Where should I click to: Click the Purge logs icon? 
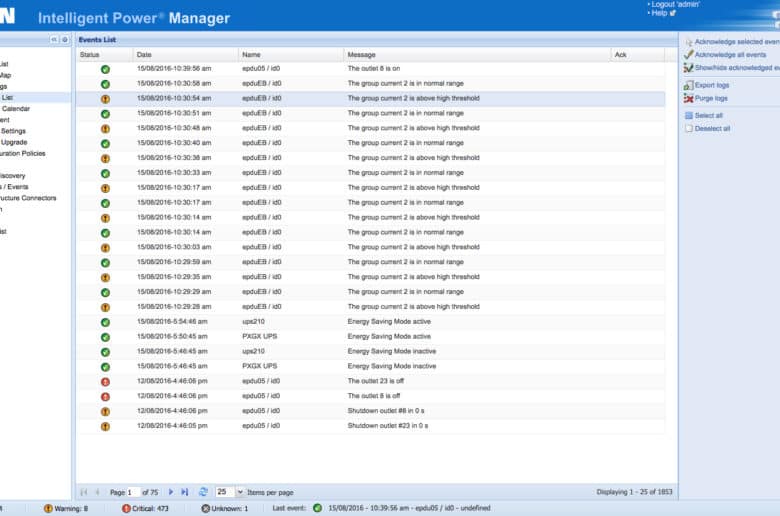coord(688,99)
